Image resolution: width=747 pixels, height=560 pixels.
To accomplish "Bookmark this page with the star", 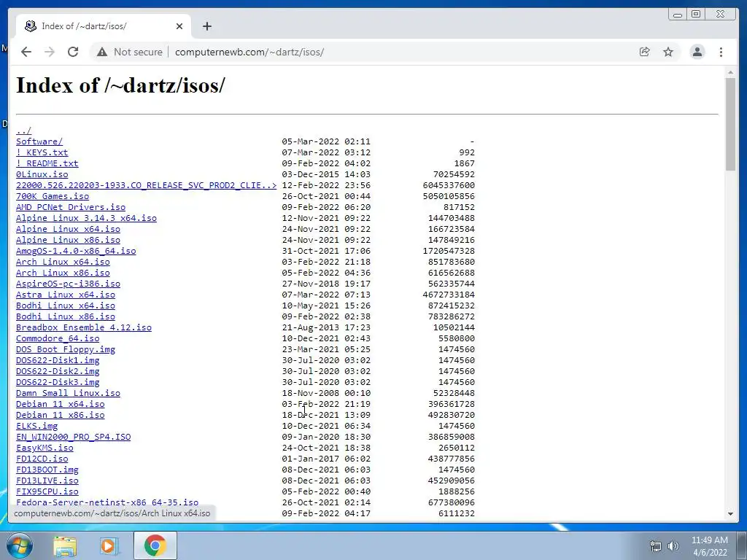I will (668, 52).
